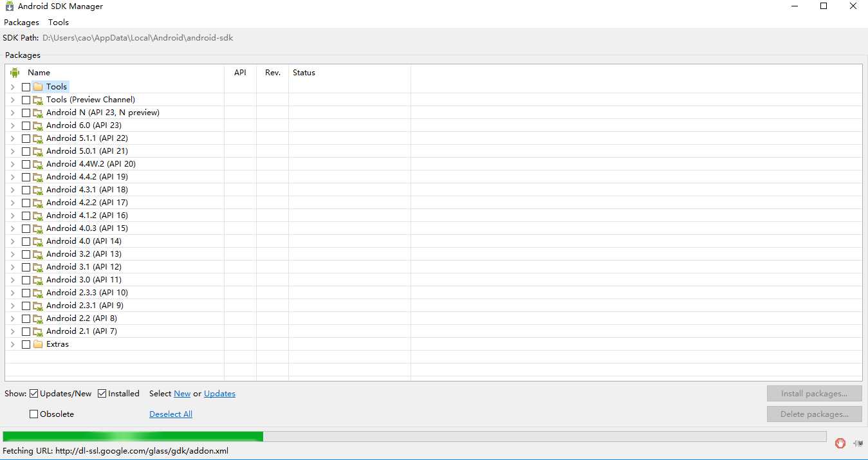Click the Android 4.3.1 (API 18) folder icon

tap(38, 190)
